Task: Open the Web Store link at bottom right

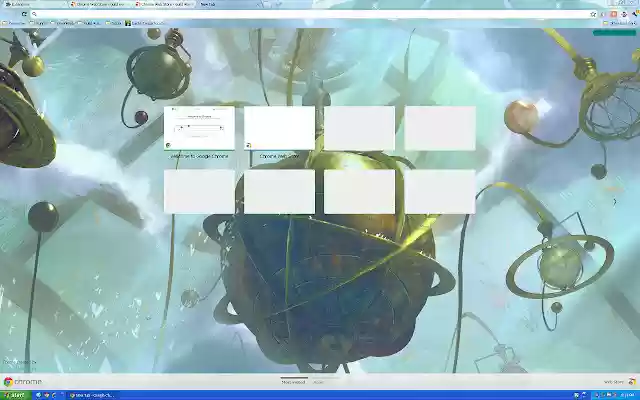Action: [620, 382]
